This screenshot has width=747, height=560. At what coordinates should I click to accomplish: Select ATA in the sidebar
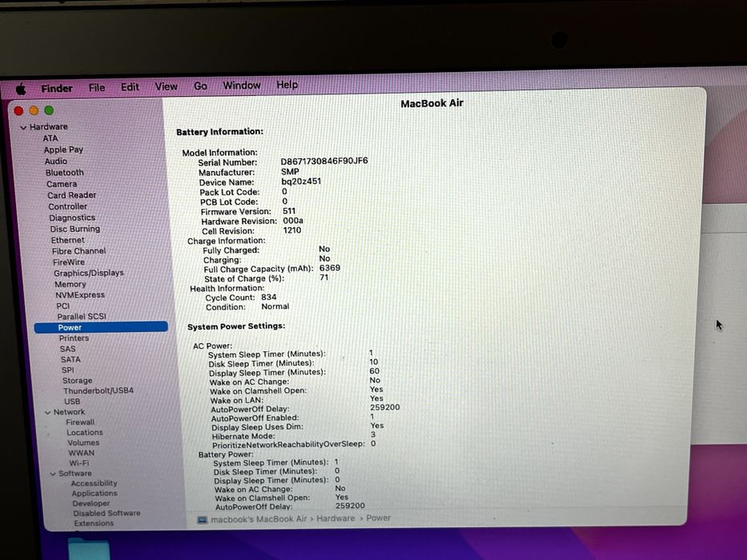(x=50, y=138)
